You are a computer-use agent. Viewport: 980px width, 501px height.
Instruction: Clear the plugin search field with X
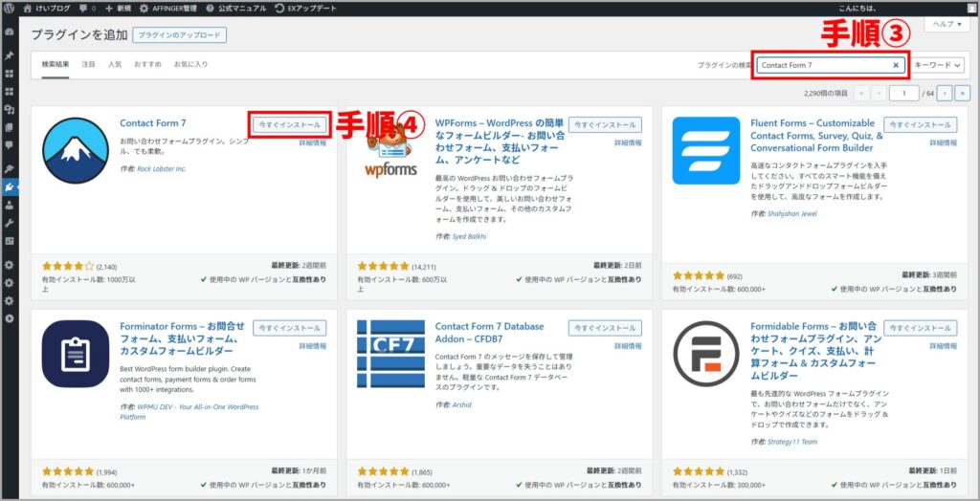click(896, 65)
